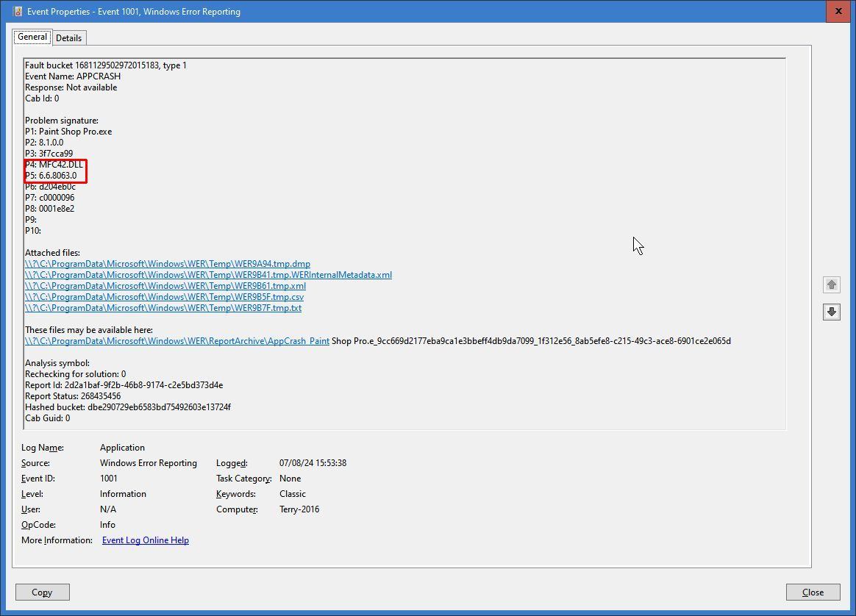Viewport: 856px width, 616px height.
Task: Click the Cab Guid: 0 line
Action: click(48, 418)
